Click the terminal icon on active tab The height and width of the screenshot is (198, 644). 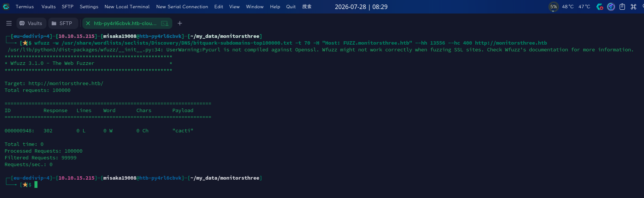click(165, 23)
